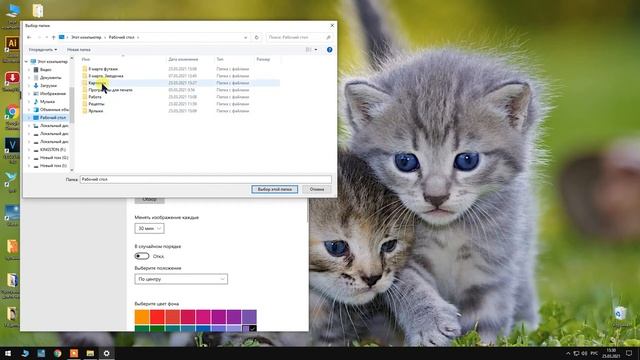The width and height of the screenshot is (640, 360).
Task: Click the volume icon in system tray
Action: tap(584, 353)
